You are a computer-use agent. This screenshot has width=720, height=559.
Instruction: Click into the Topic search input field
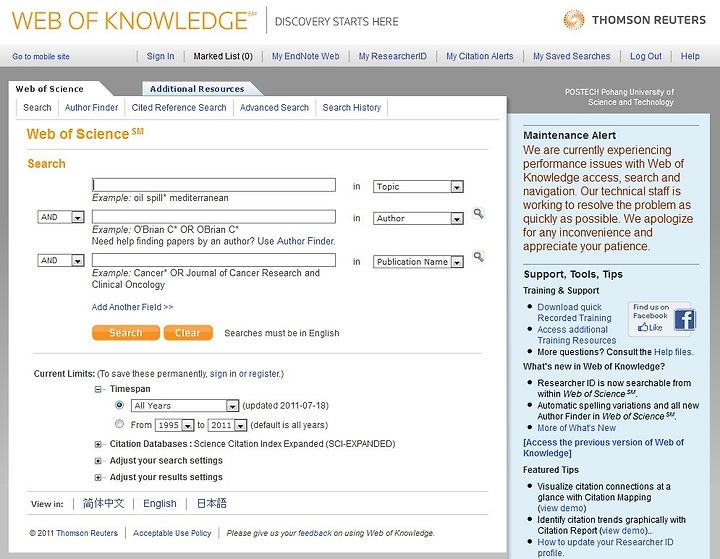coord(214,185)
